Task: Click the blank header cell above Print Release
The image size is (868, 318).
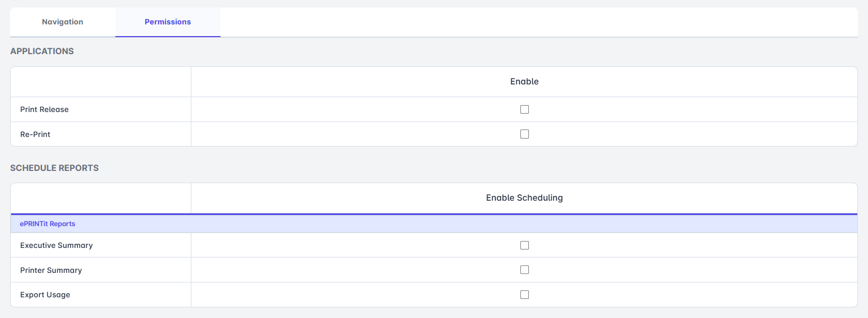Action: 100,82
